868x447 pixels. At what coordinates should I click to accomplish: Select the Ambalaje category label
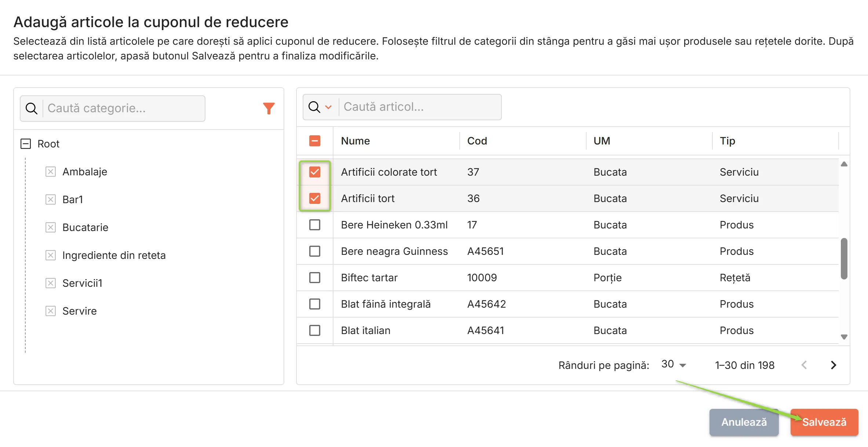click(85, 172)
